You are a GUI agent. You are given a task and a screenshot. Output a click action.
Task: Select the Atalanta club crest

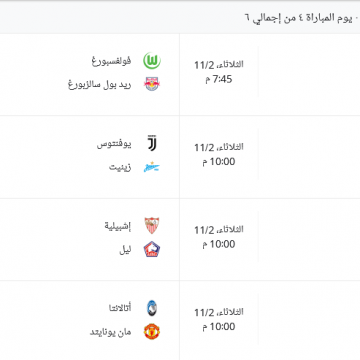point(152,308)
